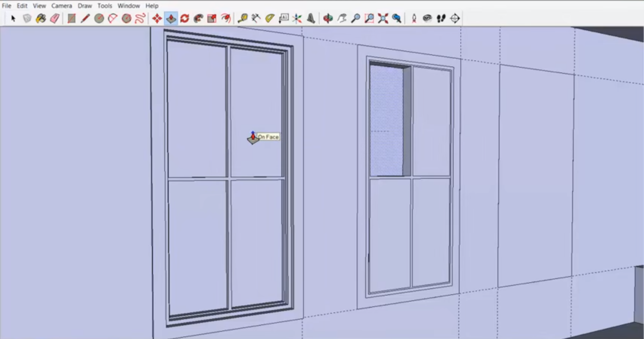The image size is (644, 339).
Task: Open the Help menu
Action: tap(152, 6)
